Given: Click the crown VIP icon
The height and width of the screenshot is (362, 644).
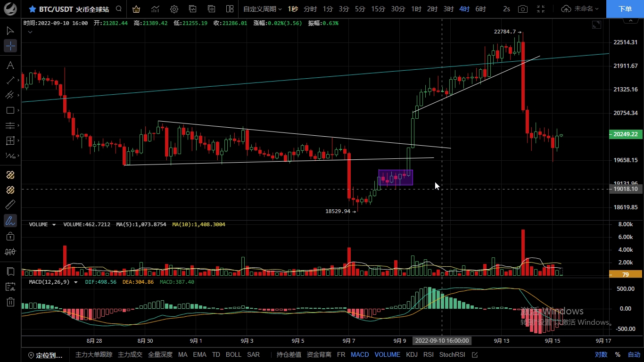Looking at the screenshot, I should pos(136,9).
